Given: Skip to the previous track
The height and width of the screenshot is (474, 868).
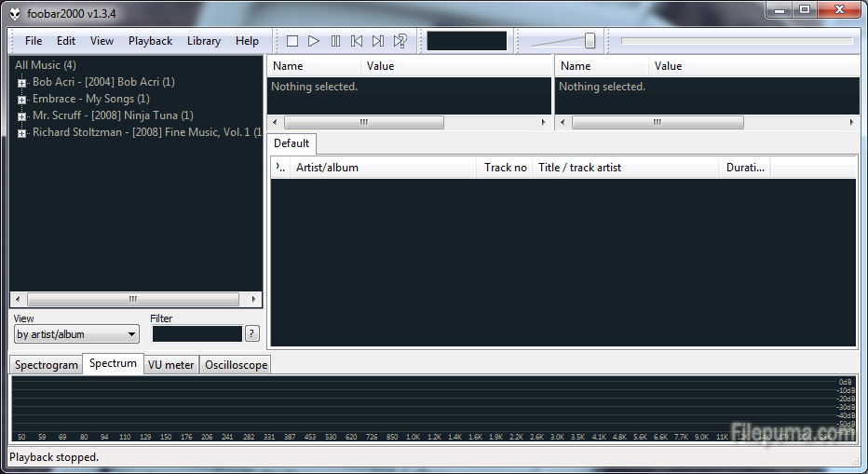Looking at the screenshot, I should coord(357,41).
